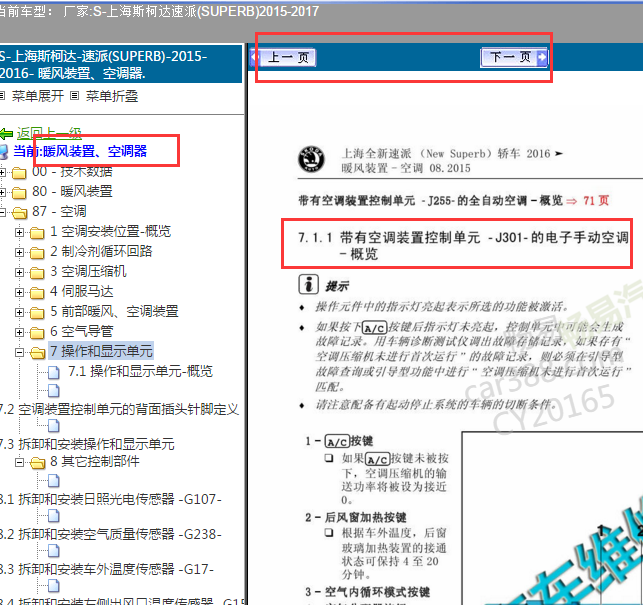Select highlighted 7 操作和显示单元 item
Image resolution: width=643 pixels, height=605 pixels.
tap(101, 351)
